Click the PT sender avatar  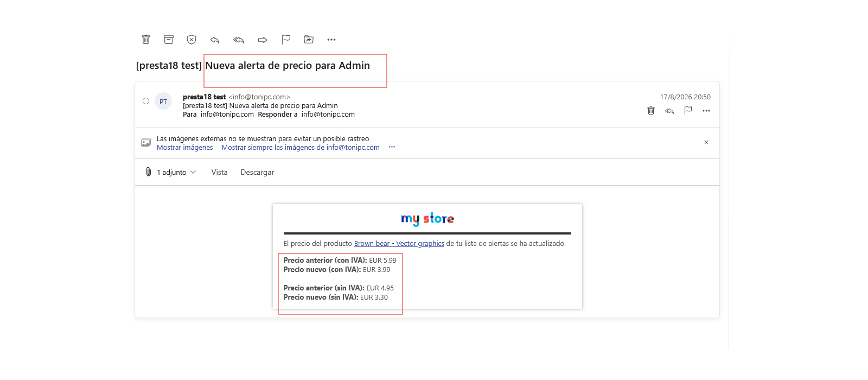(x=163, y=102)
